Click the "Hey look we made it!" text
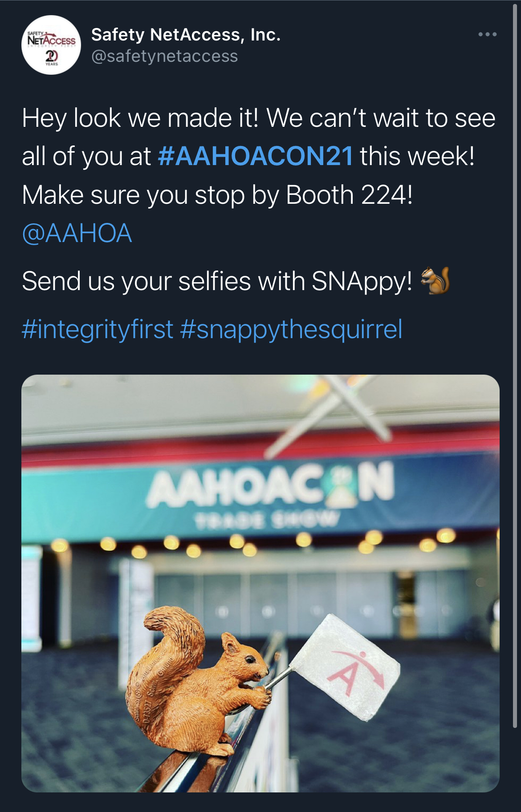 tap(140, 118)
